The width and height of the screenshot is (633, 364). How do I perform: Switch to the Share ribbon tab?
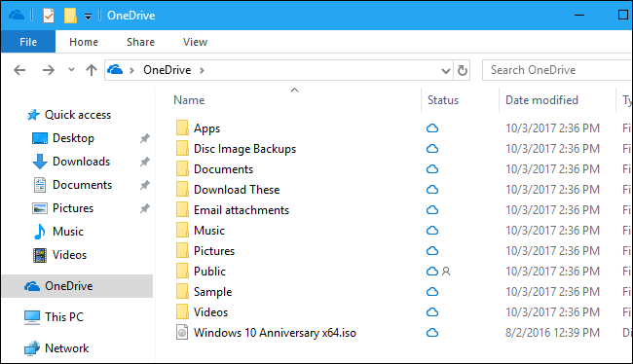coord(140,42)
